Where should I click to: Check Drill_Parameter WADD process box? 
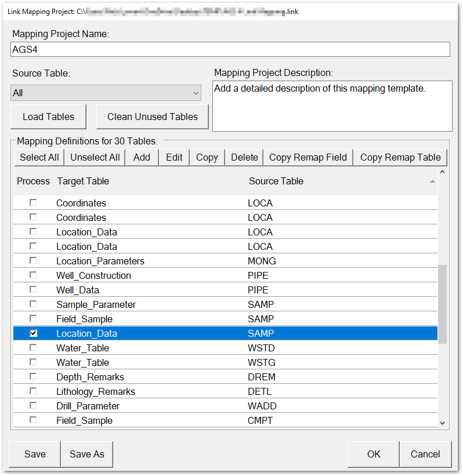33,406
